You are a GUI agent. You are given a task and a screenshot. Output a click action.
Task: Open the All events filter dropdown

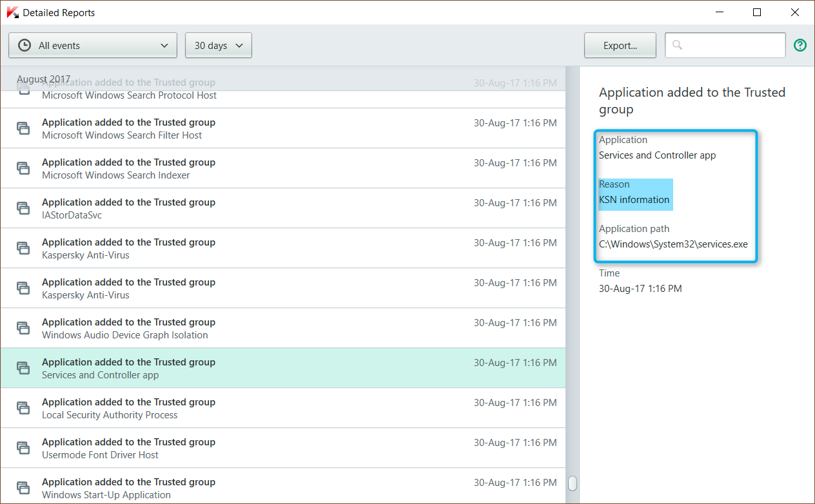[93, 45]
